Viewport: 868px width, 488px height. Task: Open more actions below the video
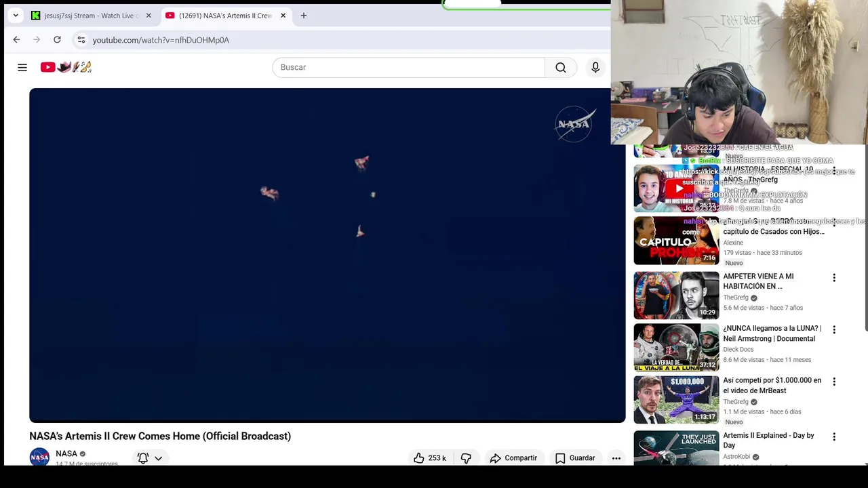[616, 458]
